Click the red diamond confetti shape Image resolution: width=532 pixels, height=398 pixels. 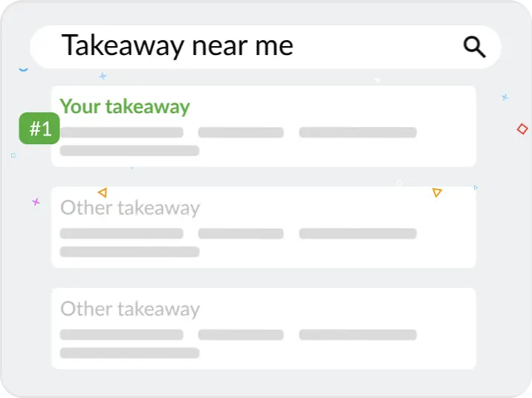[522, 129]
